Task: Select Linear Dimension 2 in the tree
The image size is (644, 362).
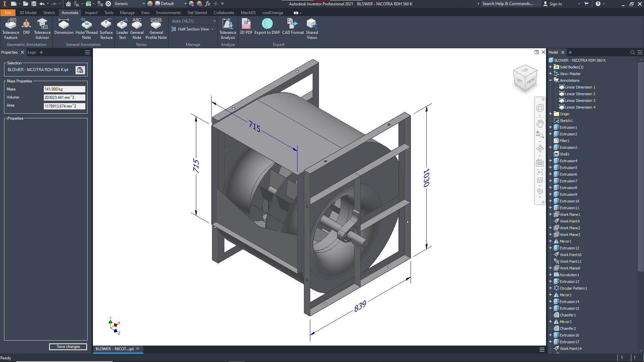Action: (580, 94)
